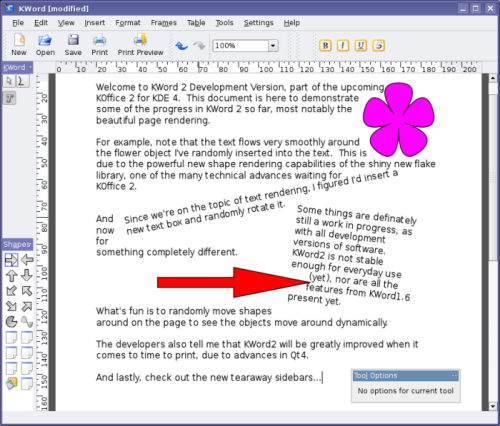Choose the left arrow shape
The width and height of the screenshot is (500, 426).
27,260
